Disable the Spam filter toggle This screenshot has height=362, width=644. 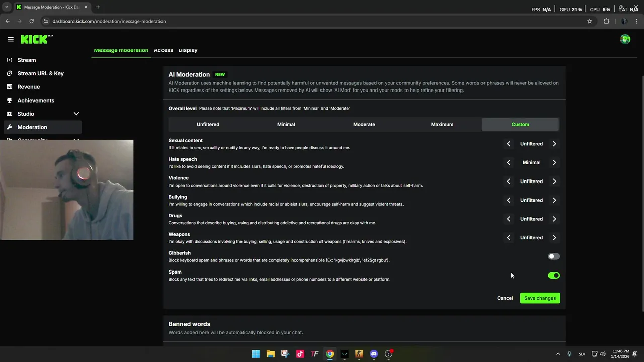click(554, 275)
